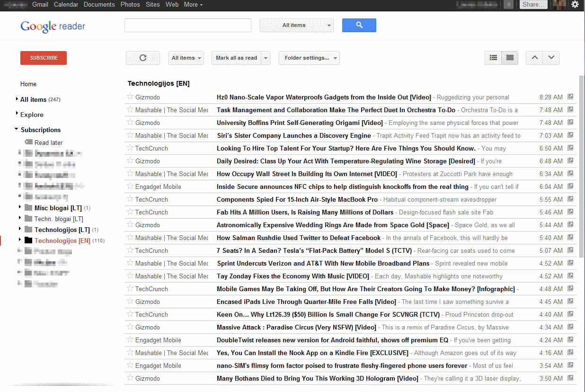Viewport: 585px width, 392px height.
Task: Open original of Siri's Sister Company icon
Action: tap(570, 135)
